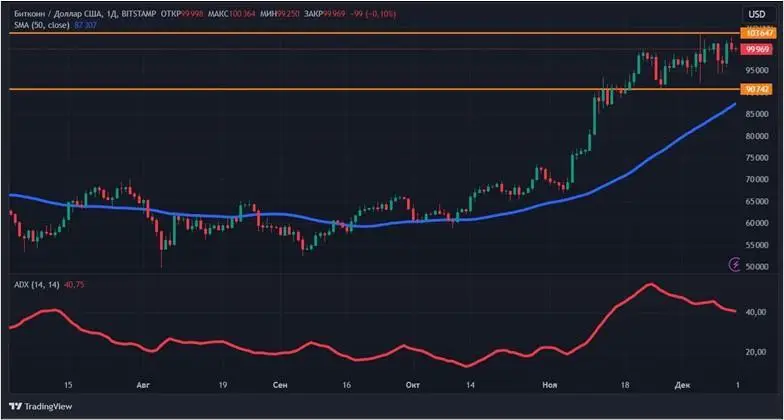Click the 40,00 level on ADX scale
This screenshot has width=784, height=420.
click(757, 313)
